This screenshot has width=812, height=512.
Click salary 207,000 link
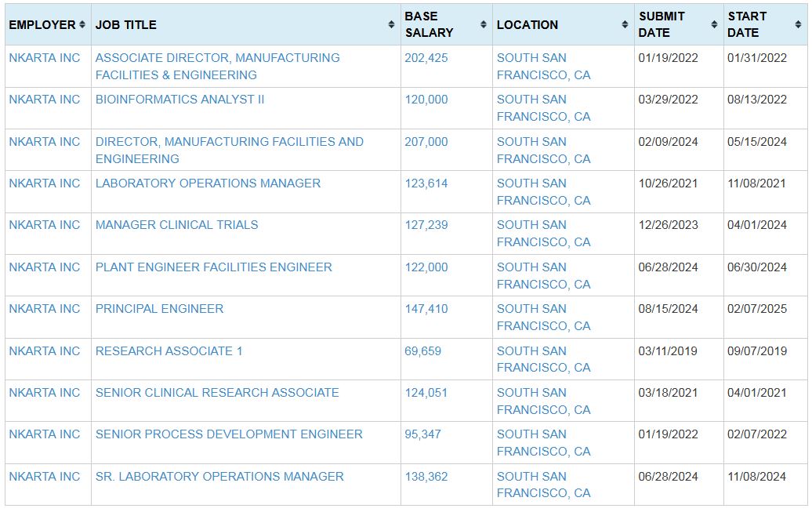426,142
